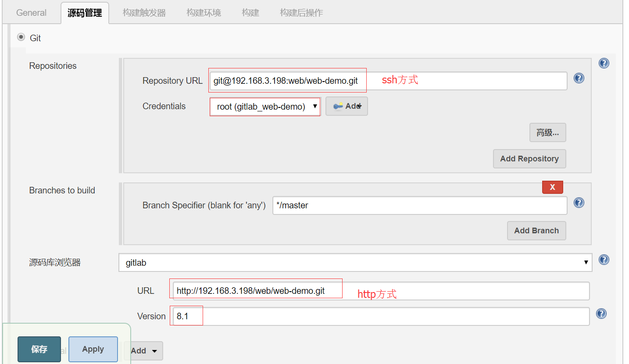
Task: Click the 保存 button
Action: coord(39,349)
